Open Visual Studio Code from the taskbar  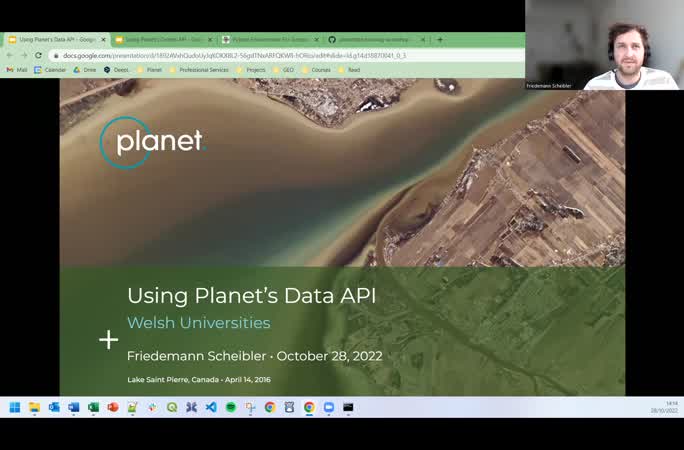211,407
